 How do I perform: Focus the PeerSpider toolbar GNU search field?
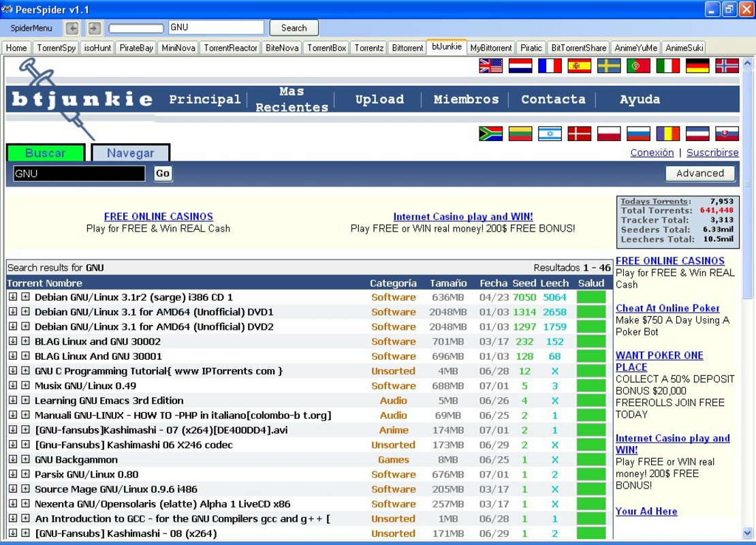coord(216,27)
